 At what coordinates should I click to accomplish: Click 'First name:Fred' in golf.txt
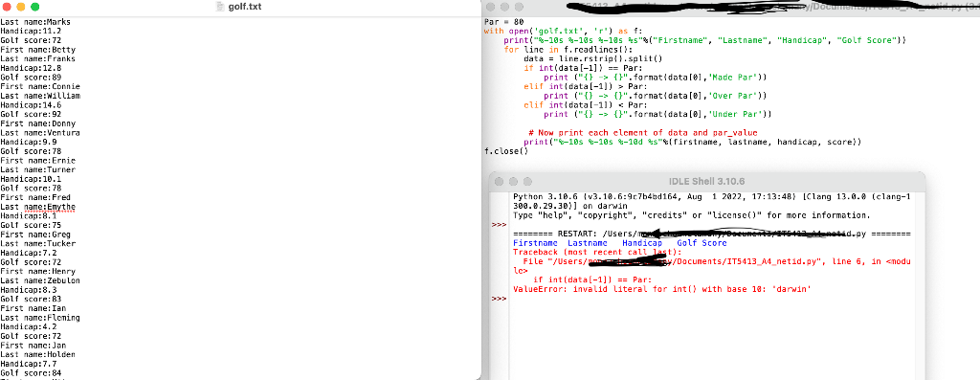point(35,197)
